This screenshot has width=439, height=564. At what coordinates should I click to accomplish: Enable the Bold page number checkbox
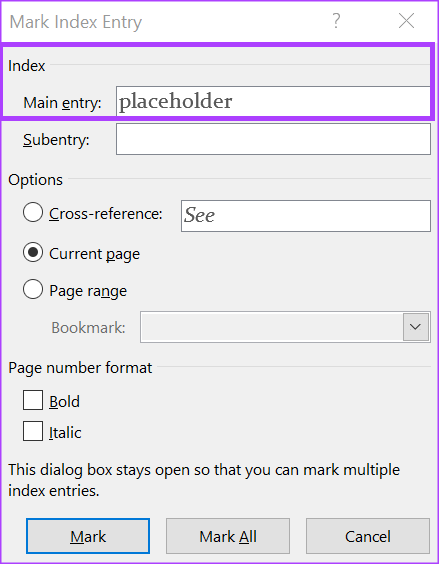tap(33, 400)
